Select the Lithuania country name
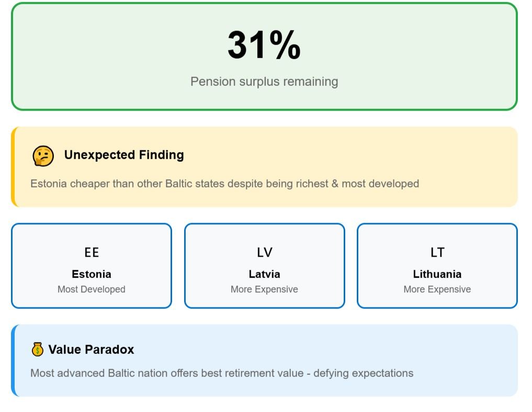532x412 pixels. click(437, 274)
